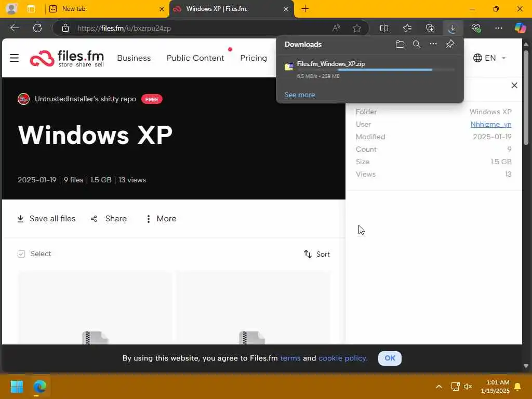Click Files.fm_Windows_XP.zip download progress bar
The image size is (532, 399).
[x=376, y=70]
